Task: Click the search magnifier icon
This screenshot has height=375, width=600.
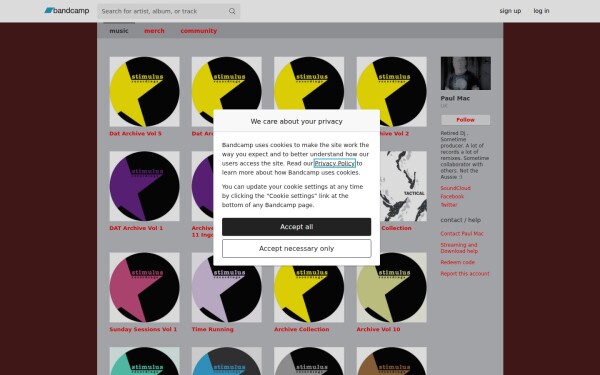Action: coord(232,11)
